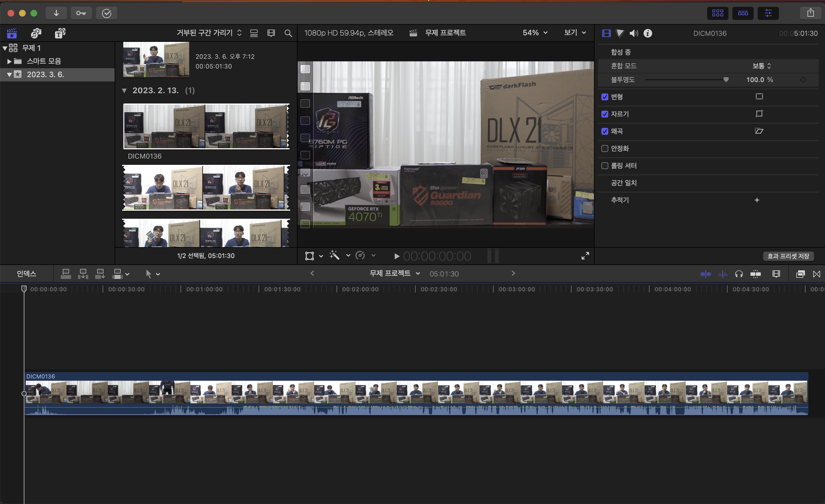The height and width of the screenshot is (504, 825).
Task: Open the 54% zoom dropdown
Action: [x=535, y=33]
